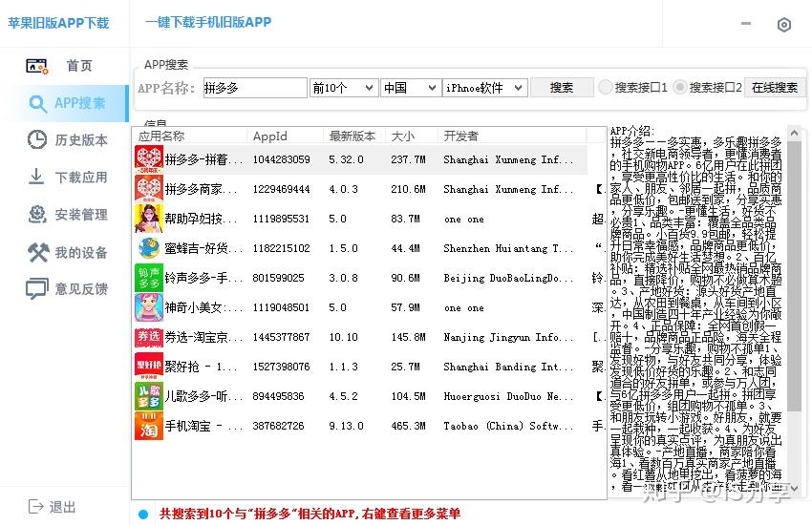
Task: Click the 聚好抢 app icon
Action: click(149, 367)
